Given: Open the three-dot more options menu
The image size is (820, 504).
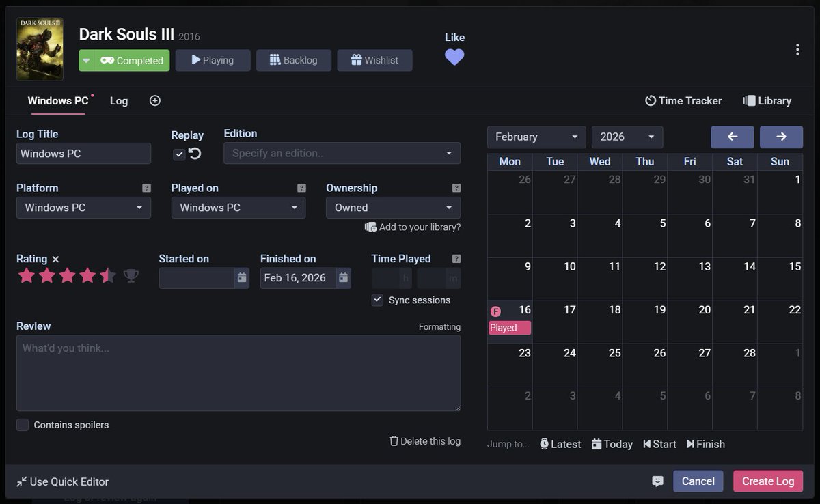Looking at the screenshot, I should pos(797,50).
